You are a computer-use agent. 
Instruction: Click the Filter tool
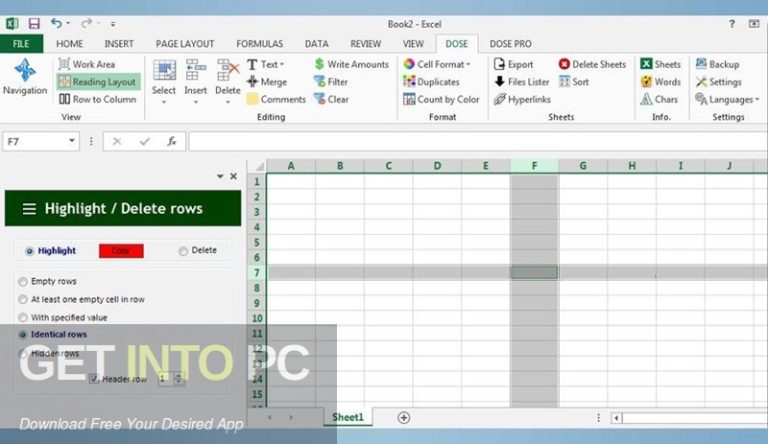pyautogui.click(x=331, y=82)
